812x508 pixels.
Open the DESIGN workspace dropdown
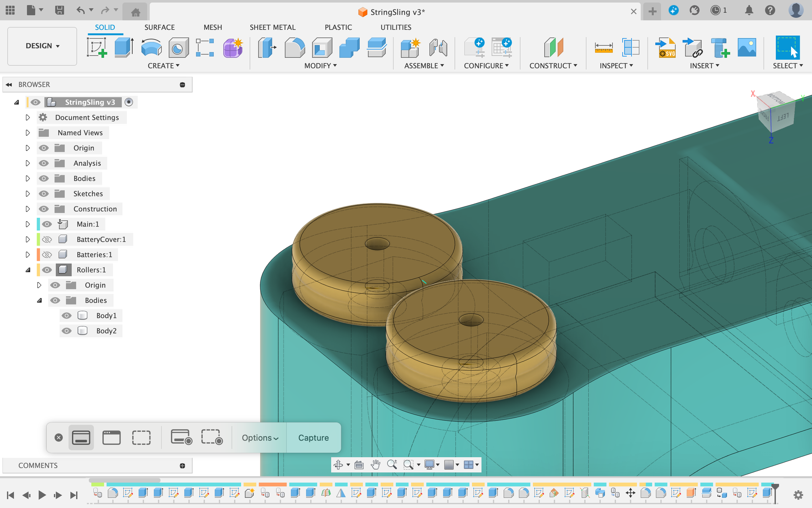[x=42, y=46]
